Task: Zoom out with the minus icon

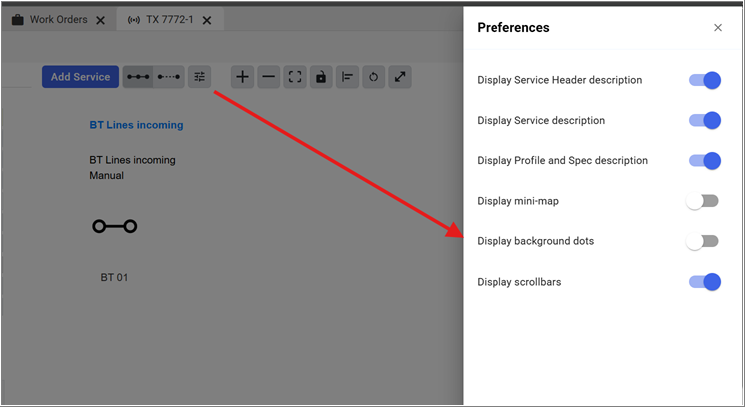Action: click(269, 77)
